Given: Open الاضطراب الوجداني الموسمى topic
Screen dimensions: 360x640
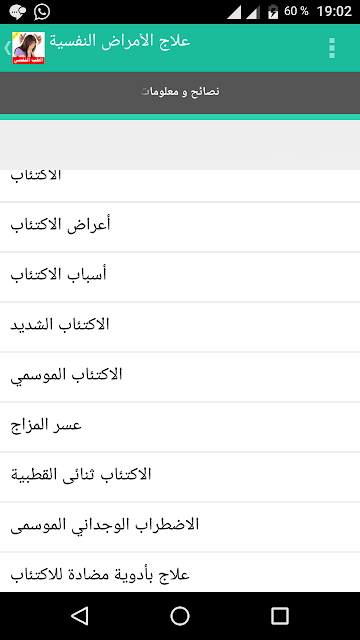Looking at the screenshot, I should [x=180, y=527].
